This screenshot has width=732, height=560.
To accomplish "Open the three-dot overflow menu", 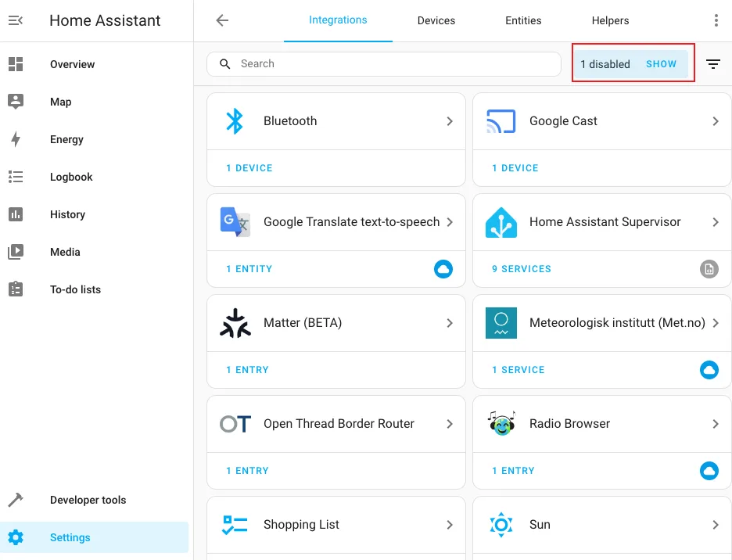I will click(x=716, y=20).
